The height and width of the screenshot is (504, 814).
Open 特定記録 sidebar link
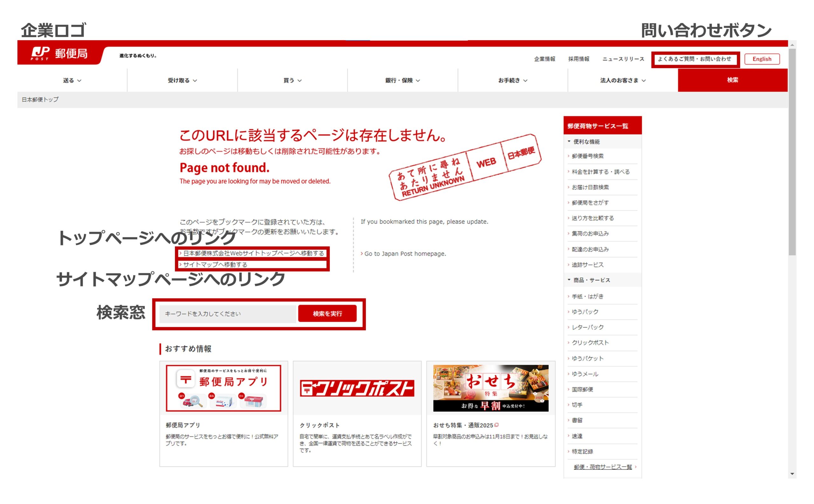click(x=582, y=451)
